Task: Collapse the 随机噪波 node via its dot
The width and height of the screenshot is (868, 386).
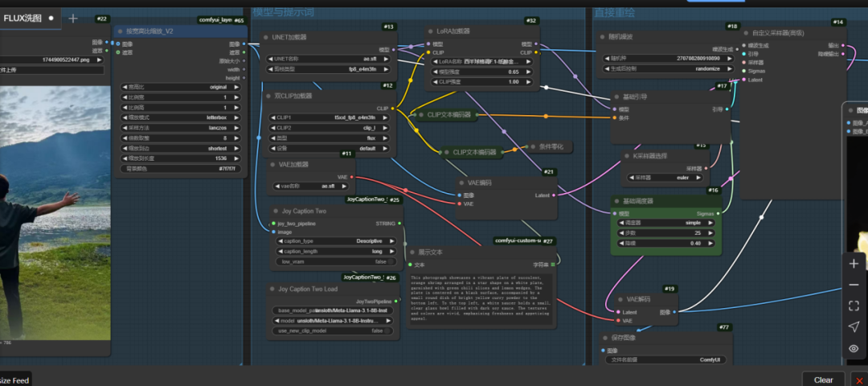Action: (x=602, y=36)
